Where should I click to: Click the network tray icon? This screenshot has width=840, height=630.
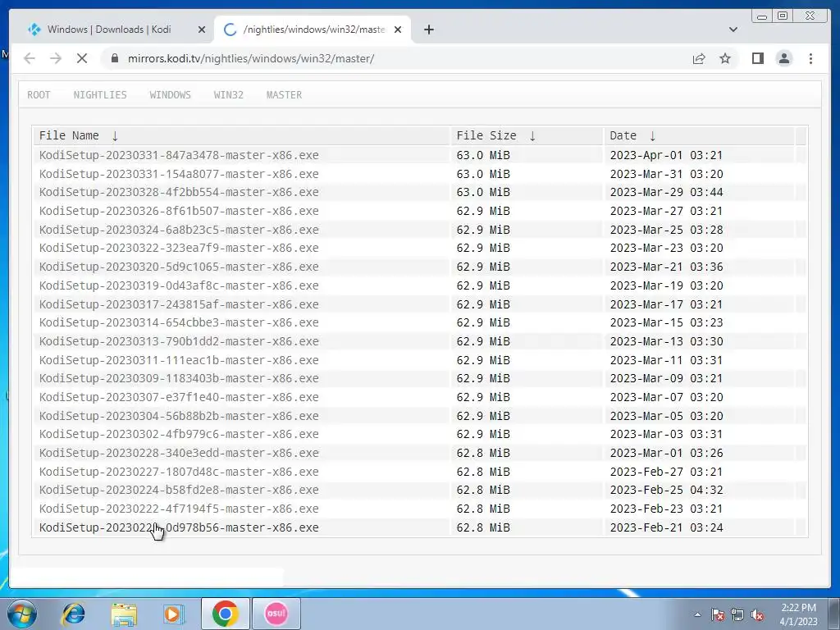(737, 615)
